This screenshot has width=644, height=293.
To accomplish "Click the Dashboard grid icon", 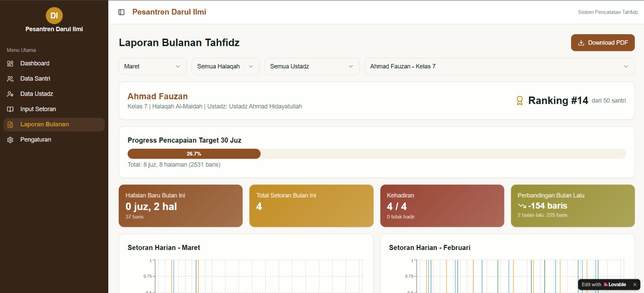I will pos(10,64).
